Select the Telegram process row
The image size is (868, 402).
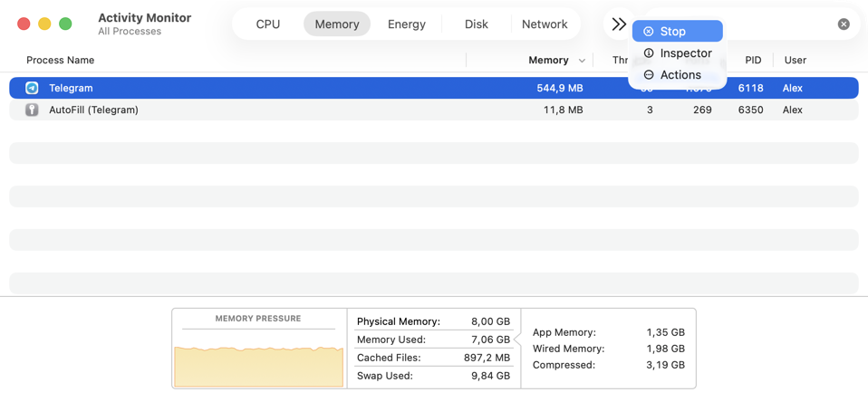(x=434, y=88)
